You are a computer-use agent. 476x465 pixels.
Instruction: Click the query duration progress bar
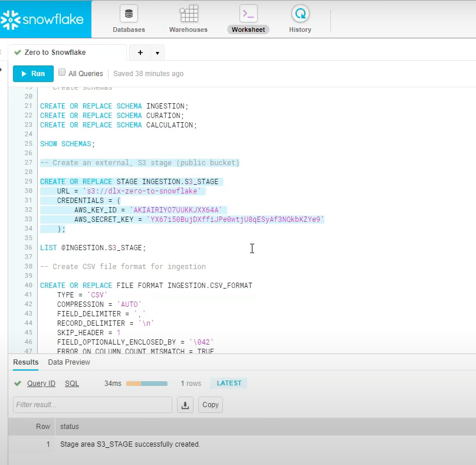coord(147,384)
